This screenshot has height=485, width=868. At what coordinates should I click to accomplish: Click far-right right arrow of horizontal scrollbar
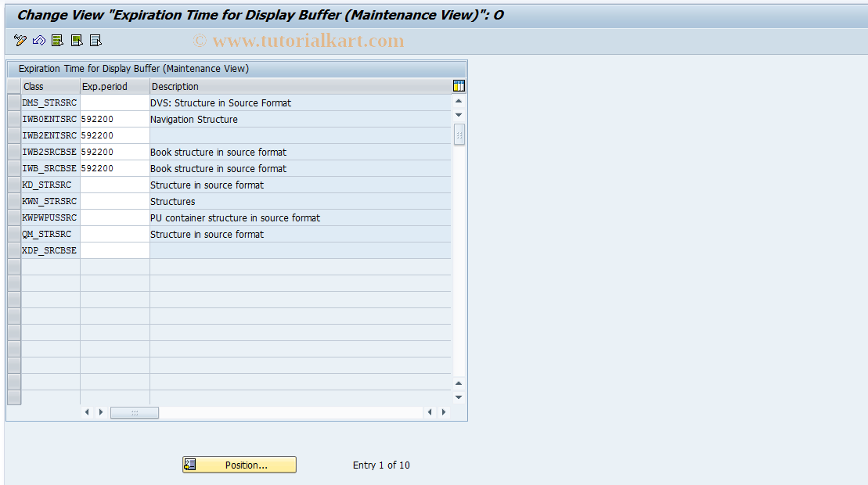[x=444, y=412]
